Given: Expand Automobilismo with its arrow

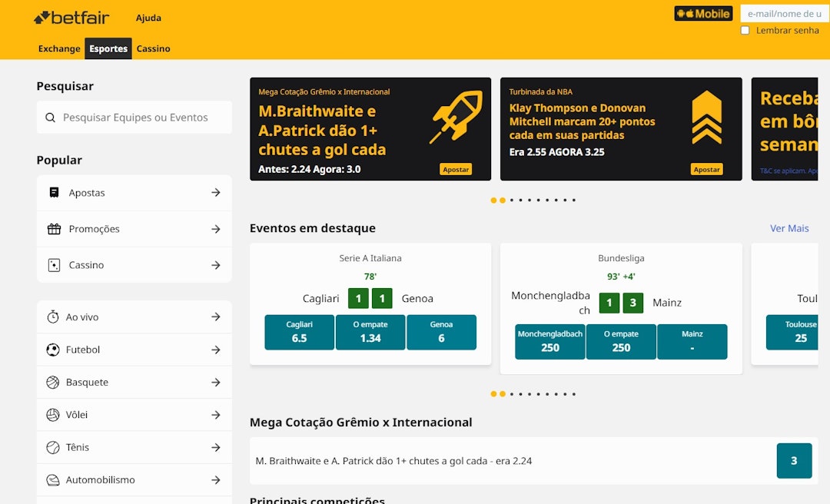Looking at the screenshot, I should coord(216,479).
